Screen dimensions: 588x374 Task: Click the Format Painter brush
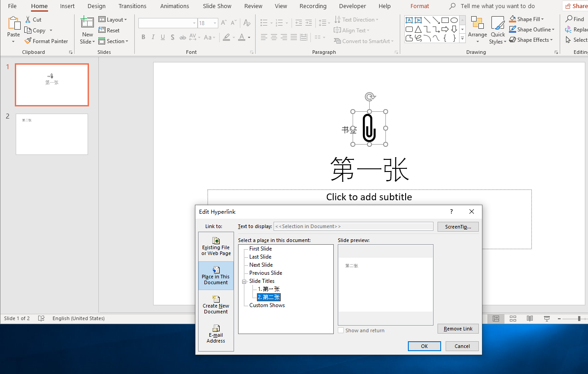pos(28,41)
